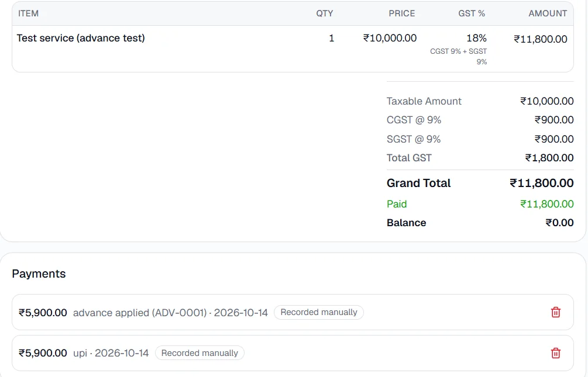Delete the advance applied ADV-0001 payment

click(555, 312)
